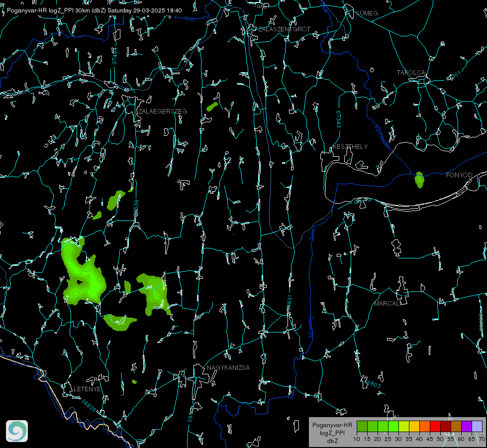487x448 pixels.
Task: Pick the 35–40 dBZ yellow swatch
Action: click(414, 426)
